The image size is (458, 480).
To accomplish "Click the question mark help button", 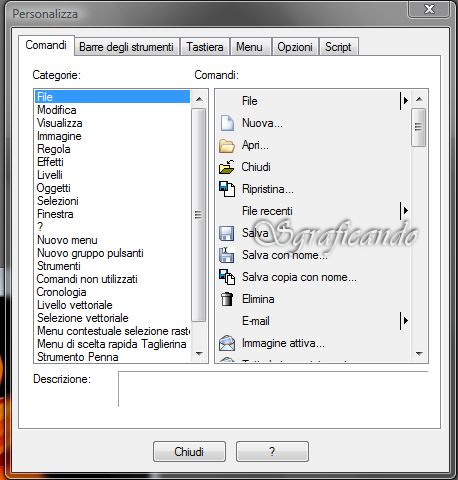I will (272, 452).
